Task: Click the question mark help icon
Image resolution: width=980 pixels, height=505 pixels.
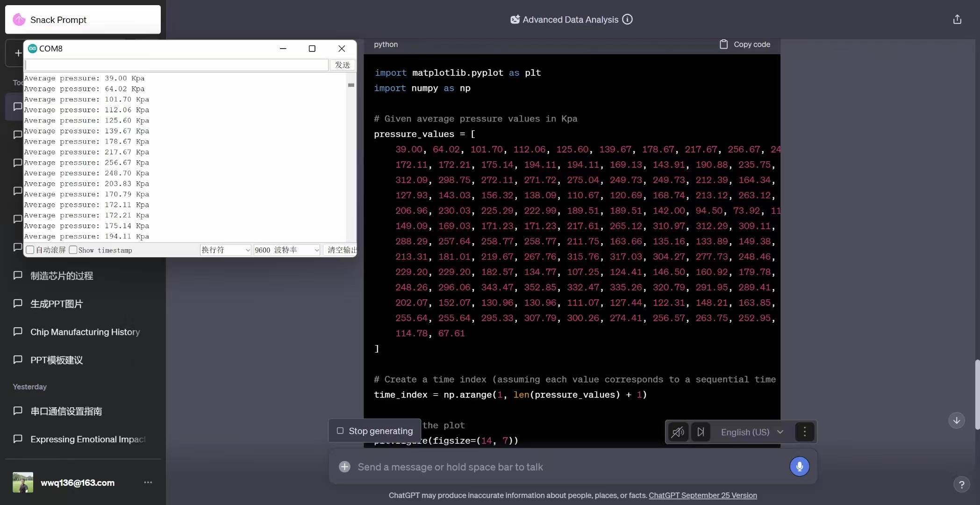Action: tap(961, 484)
